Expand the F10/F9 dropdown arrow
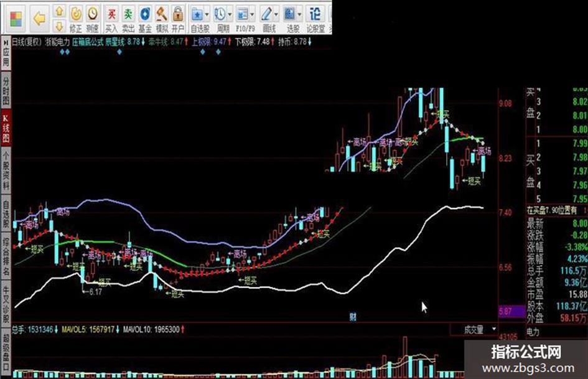This screenshot has width=588, height=379. [253, 15]
